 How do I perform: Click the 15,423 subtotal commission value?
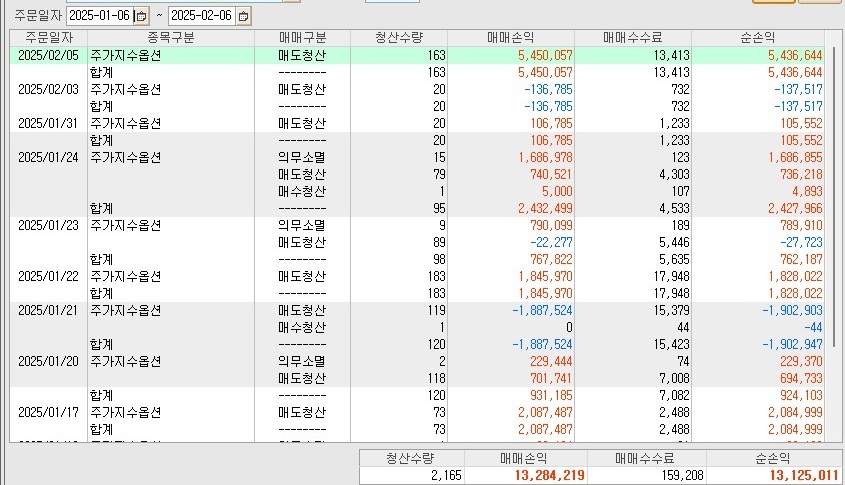click(x=671, y=344)
